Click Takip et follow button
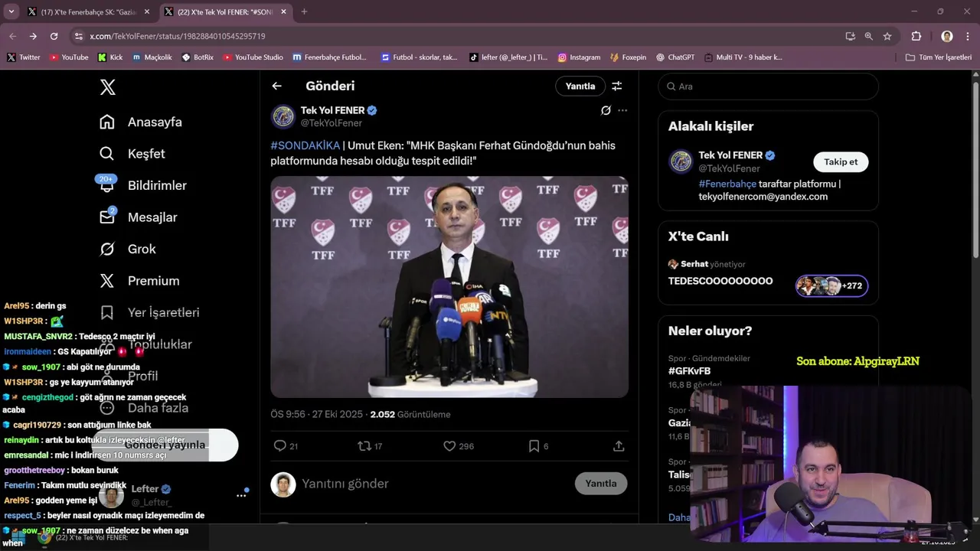The height and width of the screenshot is (551, 980). pos(841,161)
